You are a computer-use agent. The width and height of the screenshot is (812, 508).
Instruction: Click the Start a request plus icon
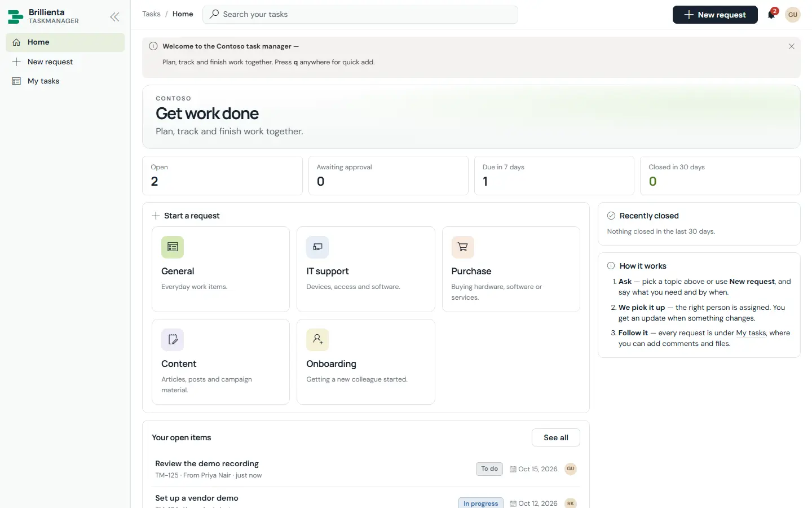[156, 216]
